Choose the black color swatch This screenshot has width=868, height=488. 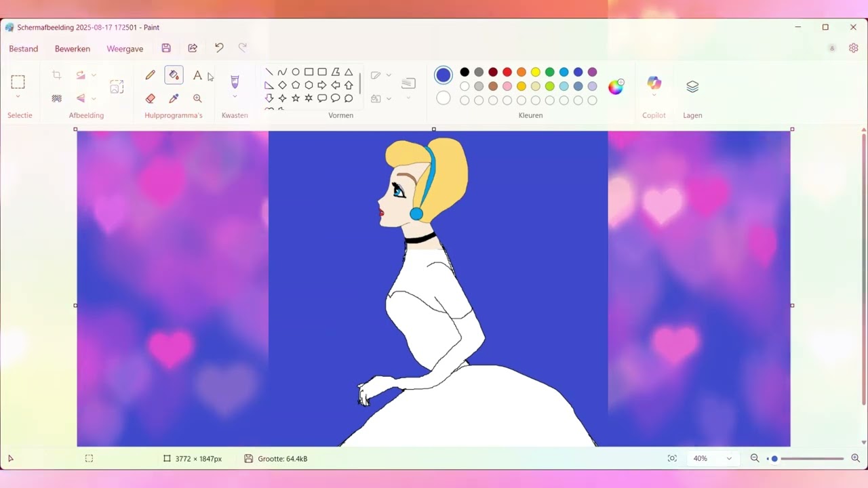point(465,72)
